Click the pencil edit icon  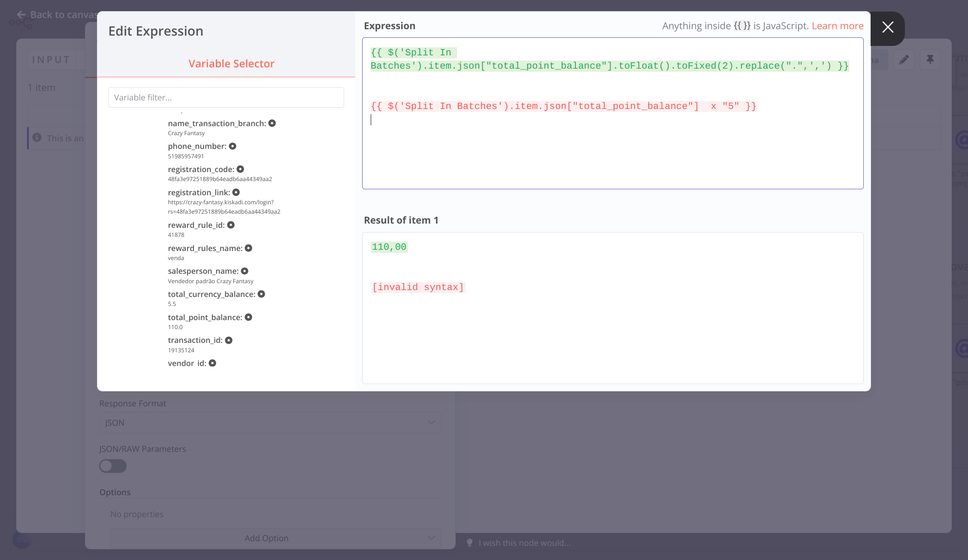(904, 60)
